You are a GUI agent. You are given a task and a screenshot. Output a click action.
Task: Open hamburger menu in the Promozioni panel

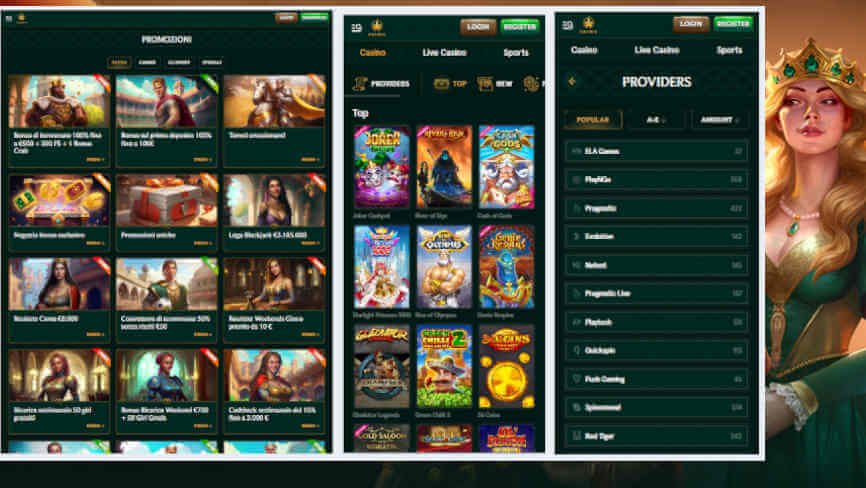(x=9, y=17)
